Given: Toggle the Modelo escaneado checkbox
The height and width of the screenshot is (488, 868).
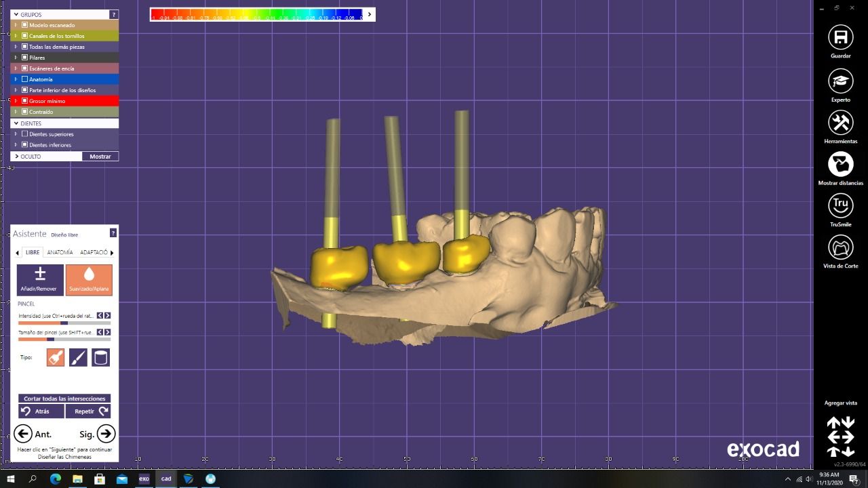Looking at the screenshot, I should click(x=25, y=25).
